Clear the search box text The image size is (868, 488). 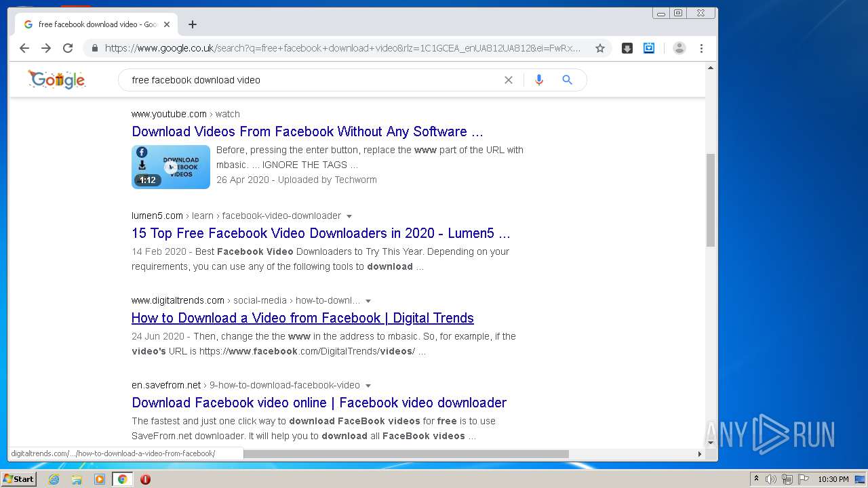tap(509, 80)
